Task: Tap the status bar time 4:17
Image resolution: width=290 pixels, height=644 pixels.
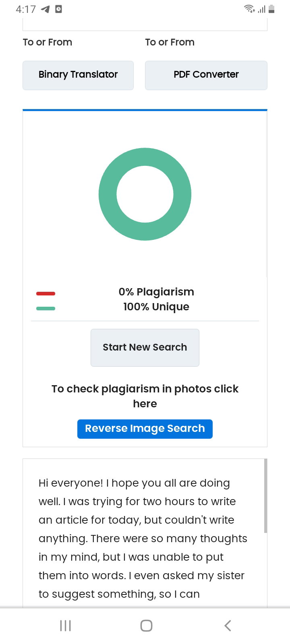Action: coord(26,9)
